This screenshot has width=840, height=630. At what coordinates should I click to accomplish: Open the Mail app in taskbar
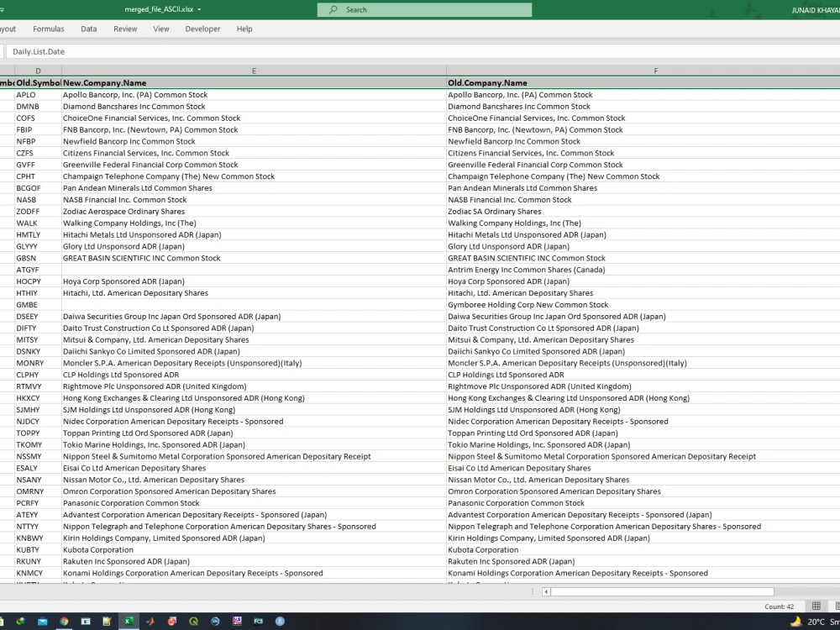42,622
